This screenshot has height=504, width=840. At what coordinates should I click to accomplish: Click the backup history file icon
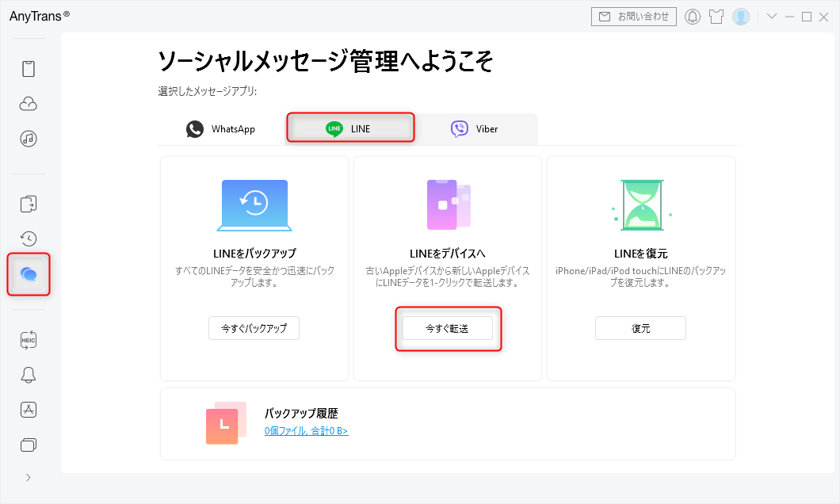pyautogui.click(x=226, y=422)
